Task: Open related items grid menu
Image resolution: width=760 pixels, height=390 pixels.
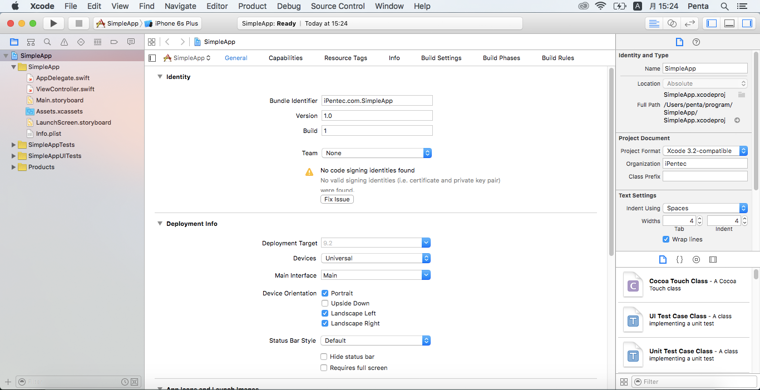Action: tap(152, 42)
